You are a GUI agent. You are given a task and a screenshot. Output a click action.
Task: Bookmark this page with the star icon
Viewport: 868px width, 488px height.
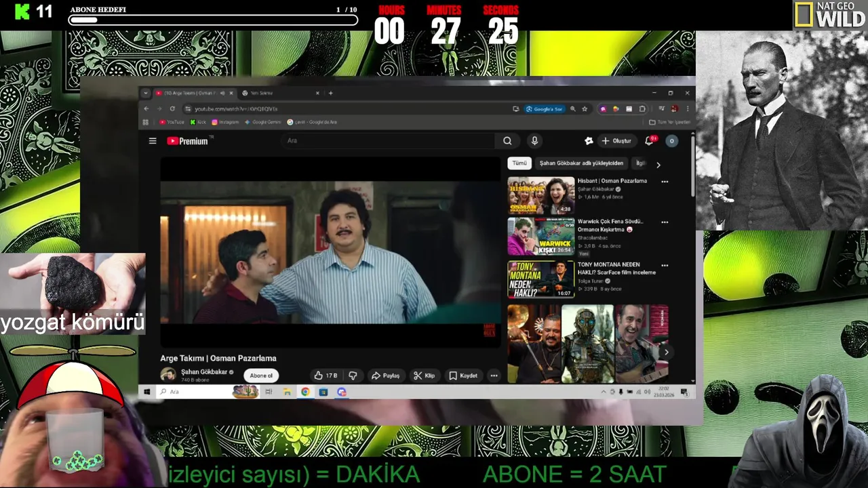pos(585,108)
